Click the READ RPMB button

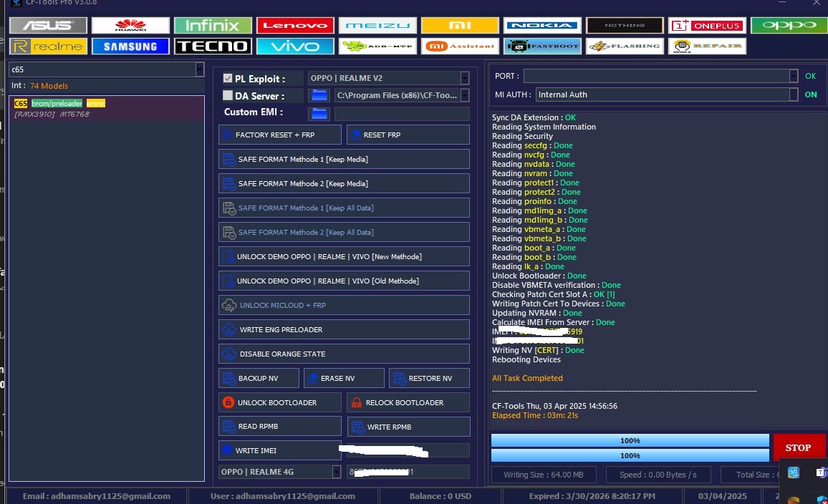[x=280, y=427]
